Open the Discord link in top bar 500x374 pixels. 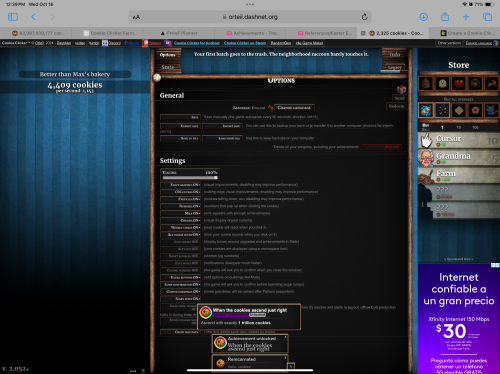(x=112, y=43)
